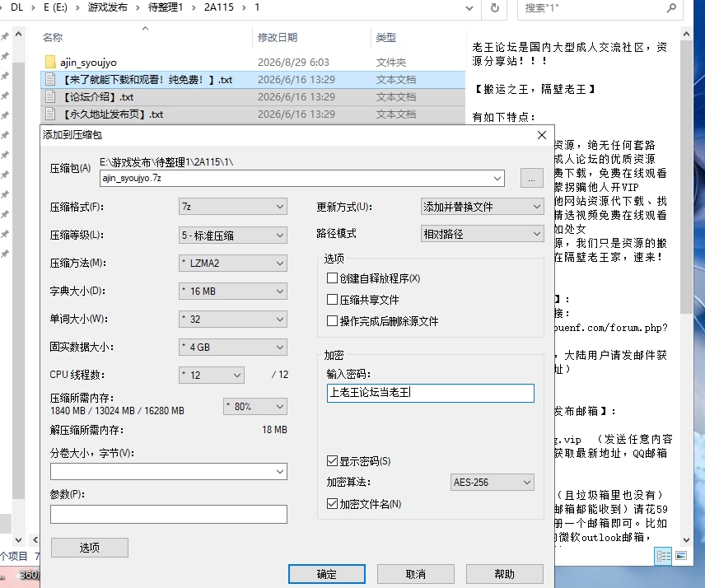This screenshot has height=588, width=705.
Task: Click the DL breadcrumb
Action: [16, 7]
